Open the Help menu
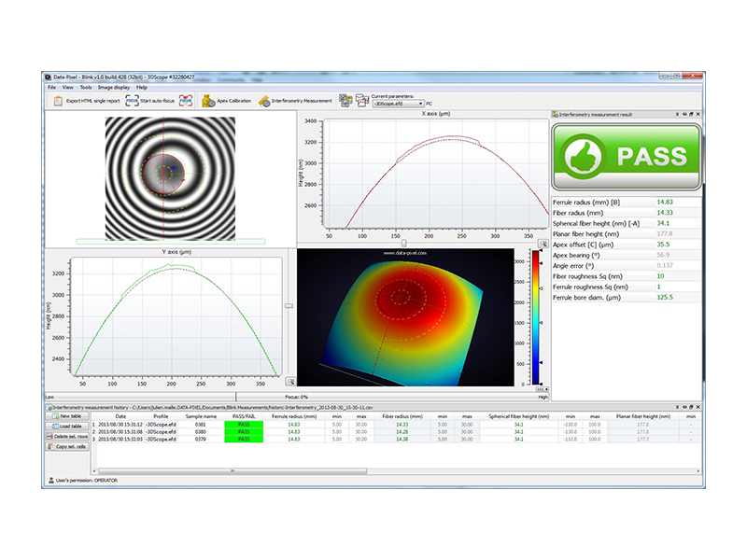The width and height of the screenshot is (747, 560). pyautogui.click(x=142, y=88)
